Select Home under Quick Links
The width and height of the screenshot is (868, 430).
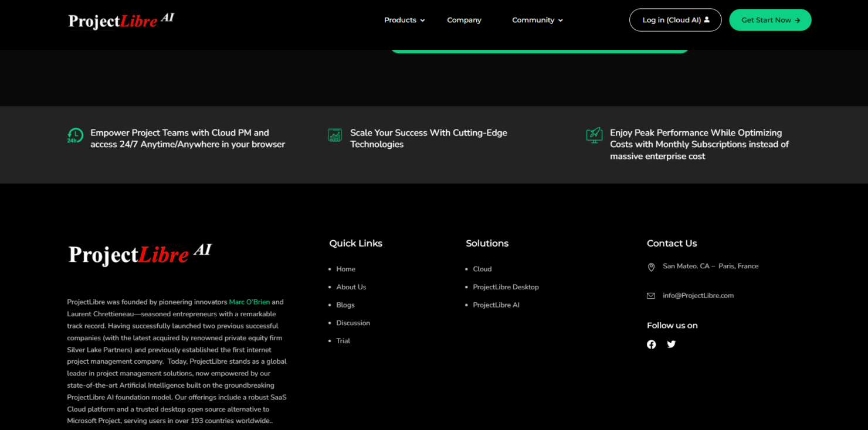pos(345,269)
